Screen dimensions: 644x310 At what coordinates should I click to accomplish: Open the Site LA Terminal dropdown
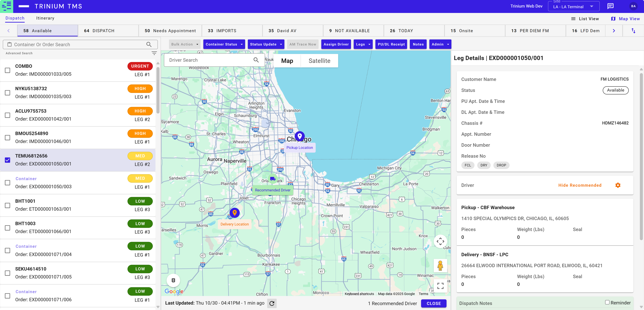tap(573, 7)
